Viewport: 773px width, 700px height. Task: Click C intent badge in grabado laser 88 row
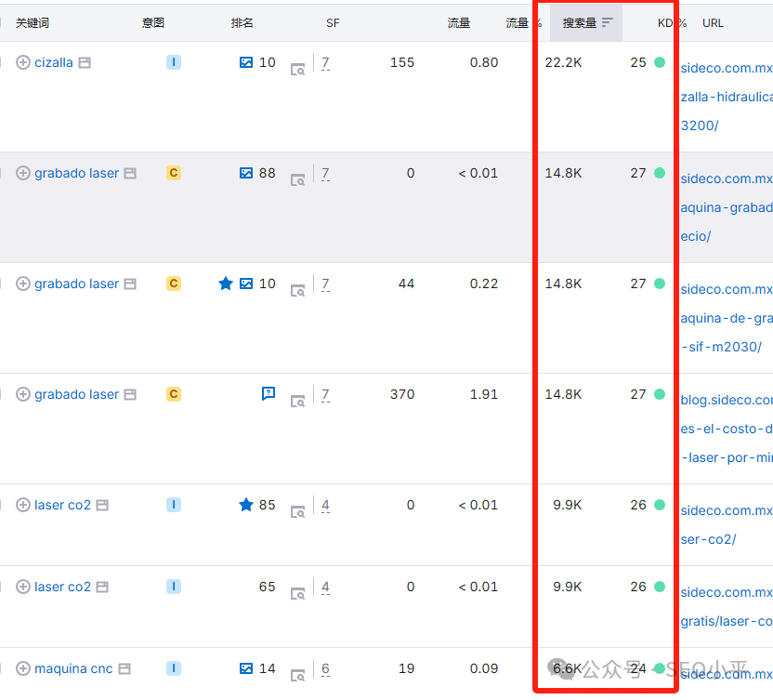point(174,173)
